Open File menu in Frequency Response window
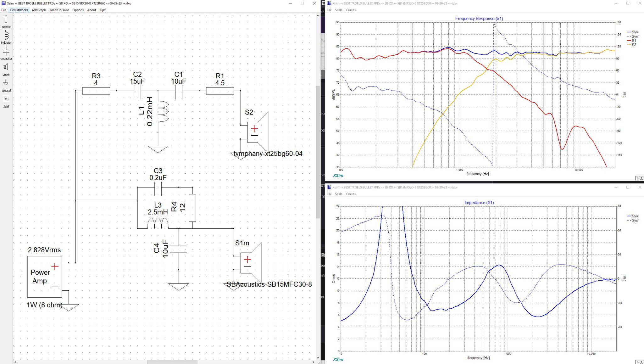 click(329, 10)
